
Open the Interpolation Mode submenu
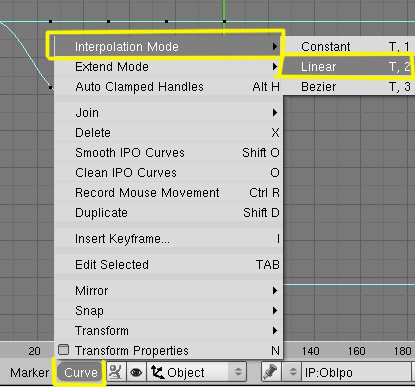pyautogui.click(x=168, y=47)
